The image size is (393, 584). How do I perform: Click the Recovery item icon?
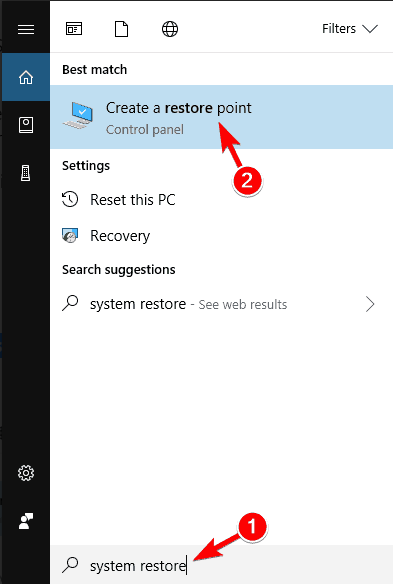[70, 235]
